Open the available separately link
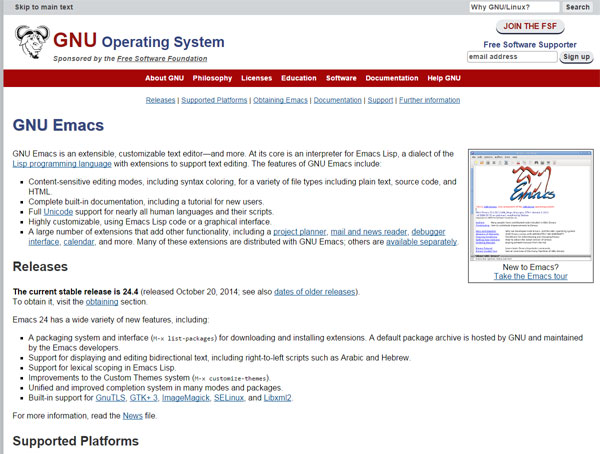The height and width of the screenshot is (454, 600). pyautogui.click(x=421, y=242)
